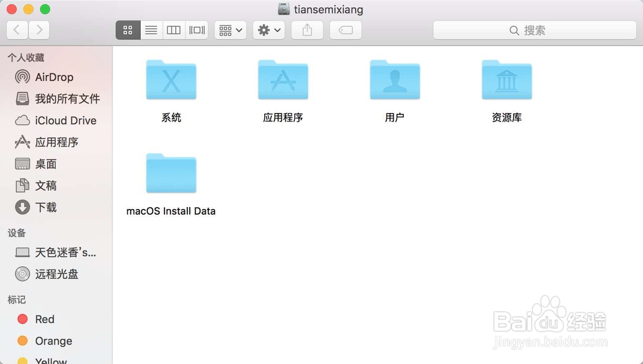Click the 桌面 desktop icon in sidebar
Viewport: 643px width, 364px height.
pyautogui.click(x=23, y=164)
